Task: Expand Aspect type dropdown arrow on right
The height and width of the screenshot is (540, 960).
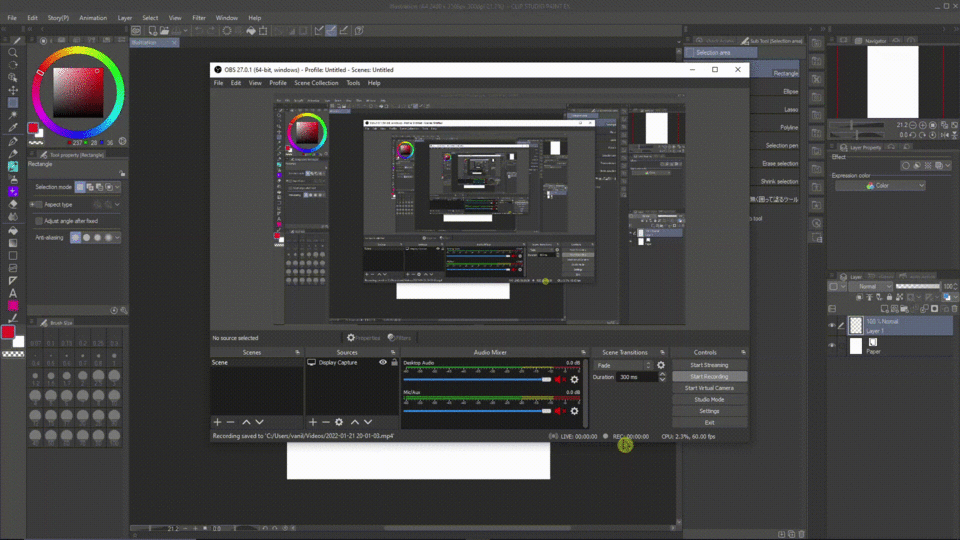Action: [x=118, y=204]
